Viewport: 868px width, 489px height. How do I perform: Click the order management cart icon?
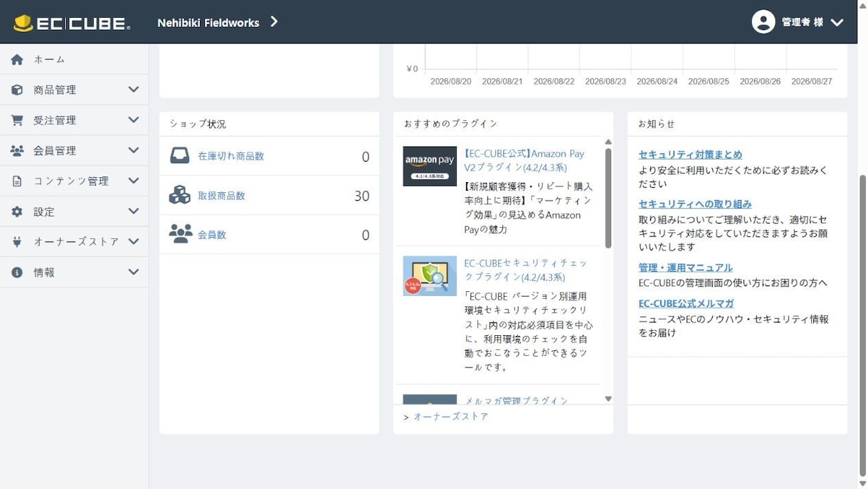coord(17,120)
